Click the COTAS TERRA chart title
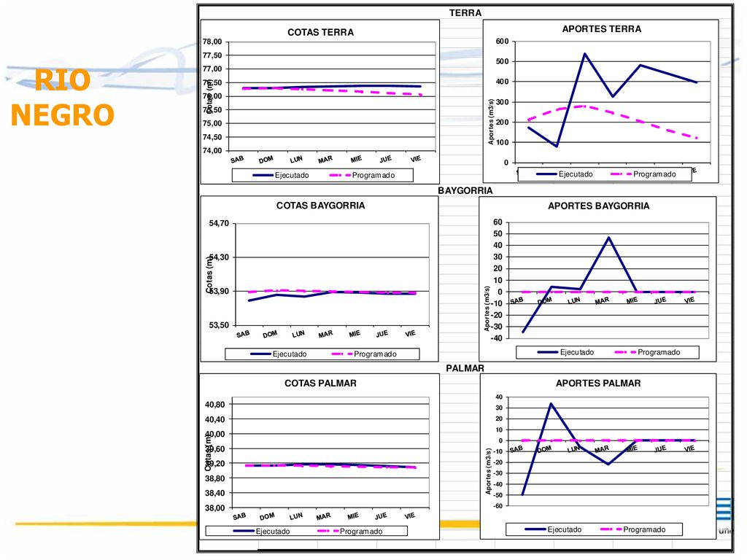This screenshot has height=560, width=747. click(x=321, y=32)
